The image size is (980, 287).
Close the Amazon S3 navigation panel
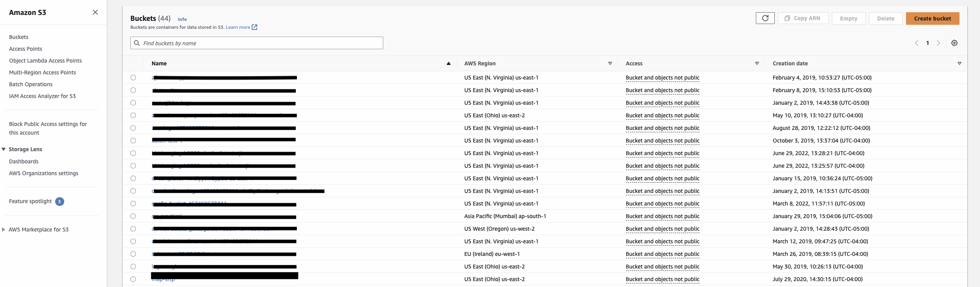pos(95,12)
